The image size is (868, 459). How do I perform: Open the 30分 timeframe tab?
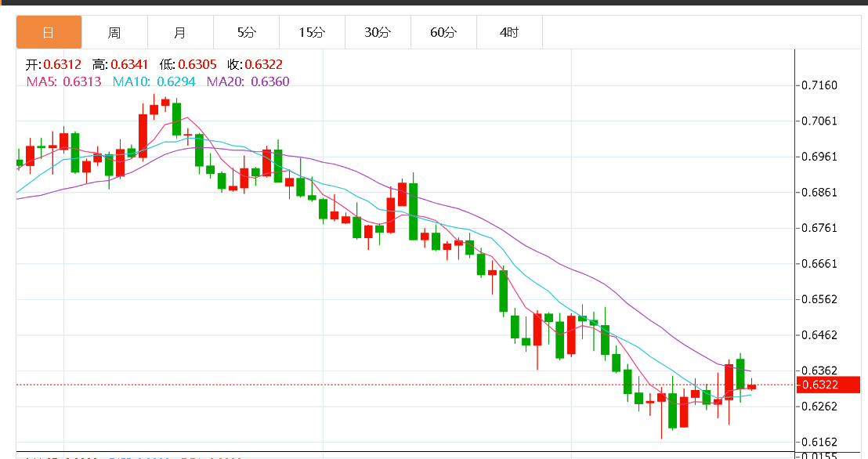378,32
